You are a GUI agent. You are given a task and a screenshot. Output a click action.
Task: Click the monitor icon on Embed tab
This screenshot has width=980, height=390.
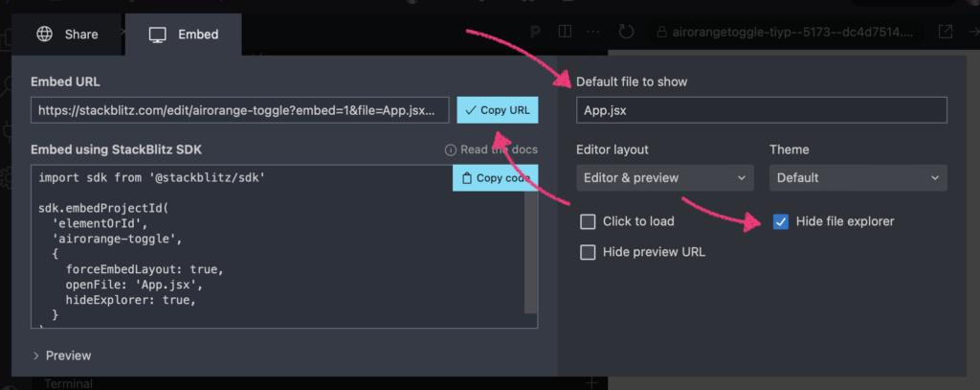(x=158, y=34)
